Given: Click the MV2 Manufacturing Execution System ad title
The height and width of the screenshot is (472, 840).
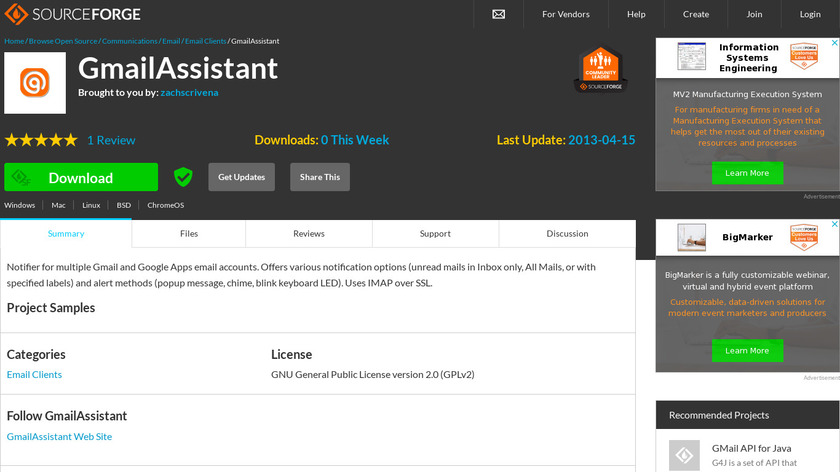Looking at the screenshot, I should (747, 94).
